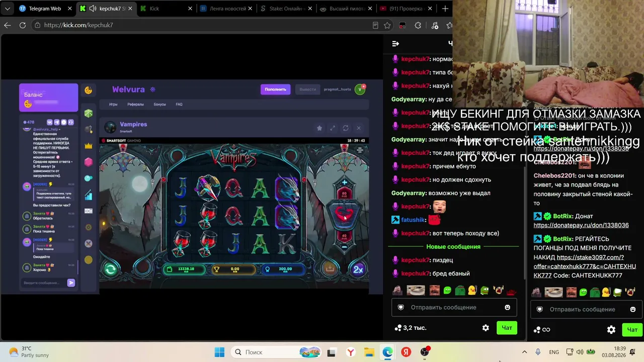Select the slots reel game icon
This screenshot has width=644, height=362.
[89, 211]
